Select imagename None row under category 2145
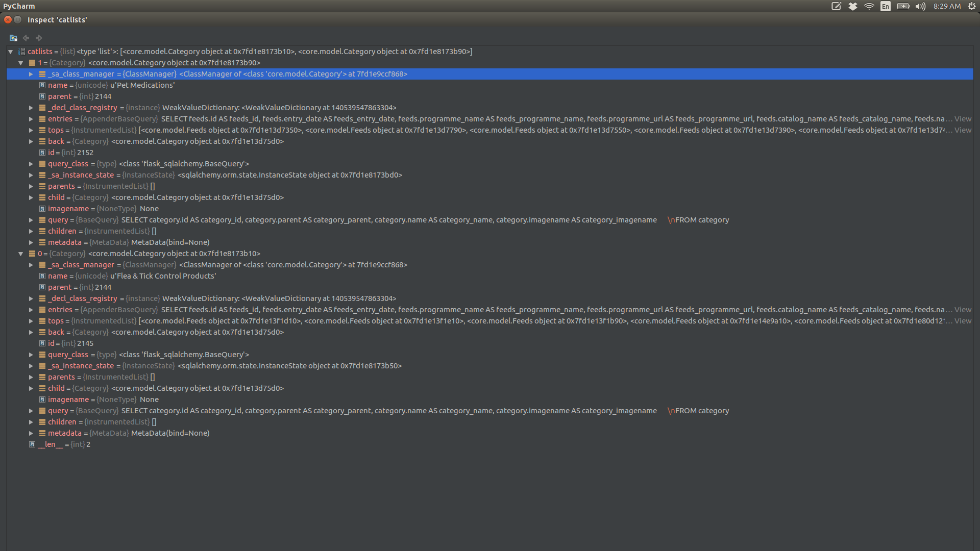980x551 pixels. pyautogui.click(x=490, y=399)
